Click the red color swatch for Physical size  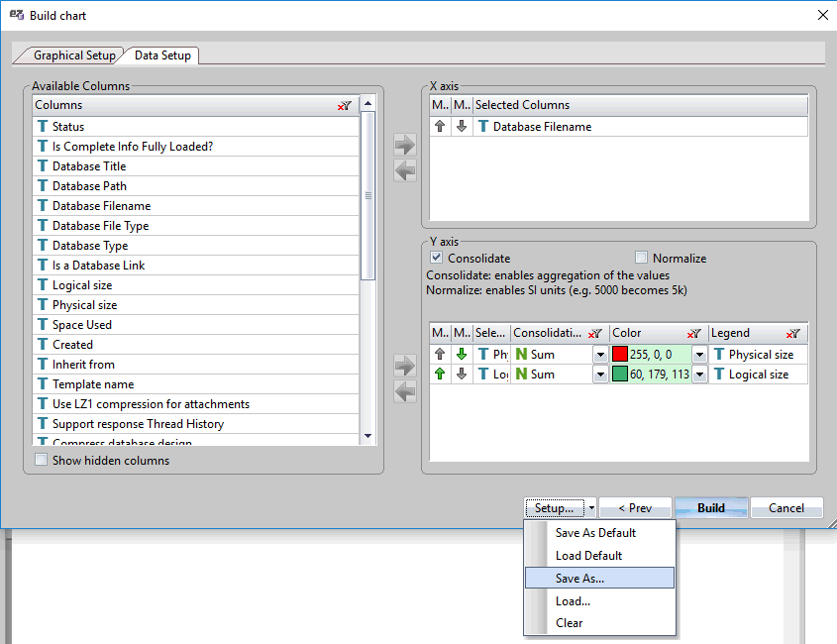621,355
